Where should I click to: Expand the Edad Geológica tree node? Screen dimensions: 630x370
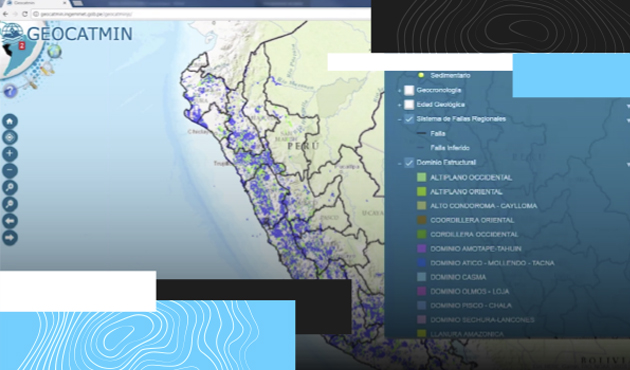pos(399,105)
